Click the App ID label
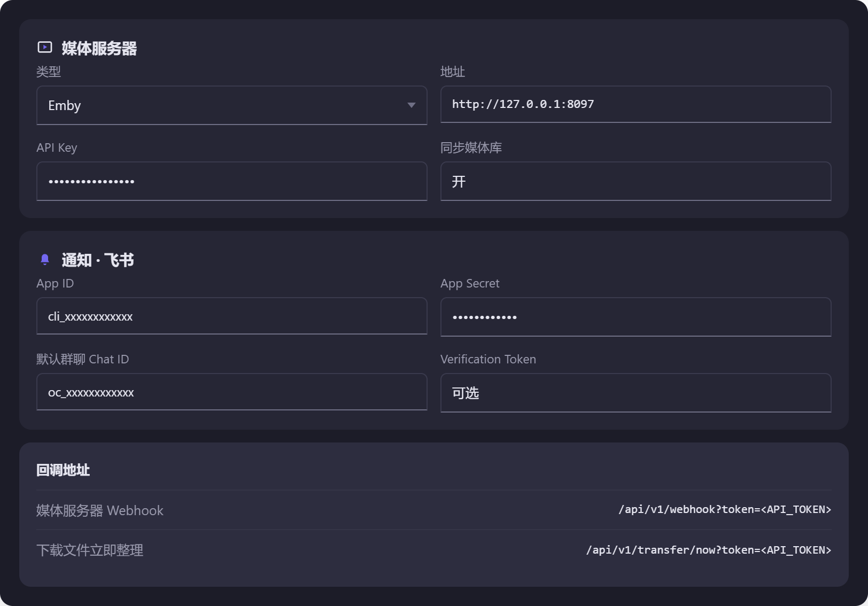The height and width of the screenshot is (606, 868). (x=55, y=283)
